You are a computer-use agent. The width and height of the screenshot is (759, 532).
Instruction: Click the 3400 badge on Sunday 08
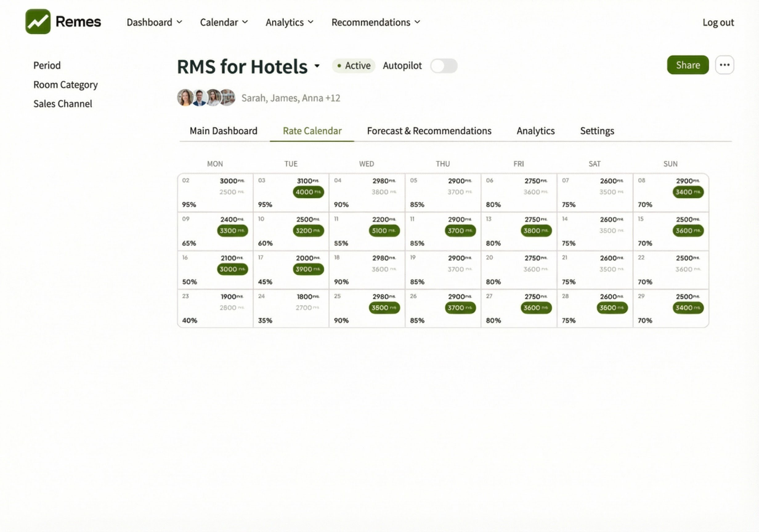[x=688, y=192]
